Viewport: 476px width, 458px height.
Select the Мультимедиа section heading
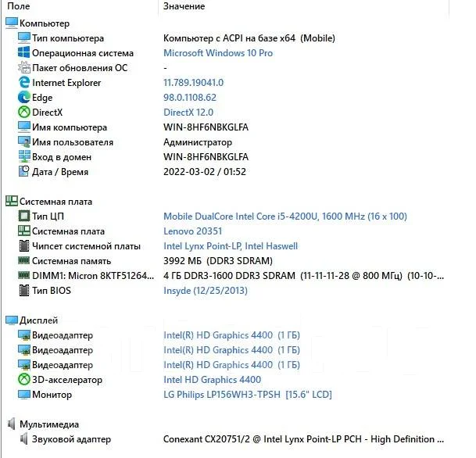pos(49,424)
